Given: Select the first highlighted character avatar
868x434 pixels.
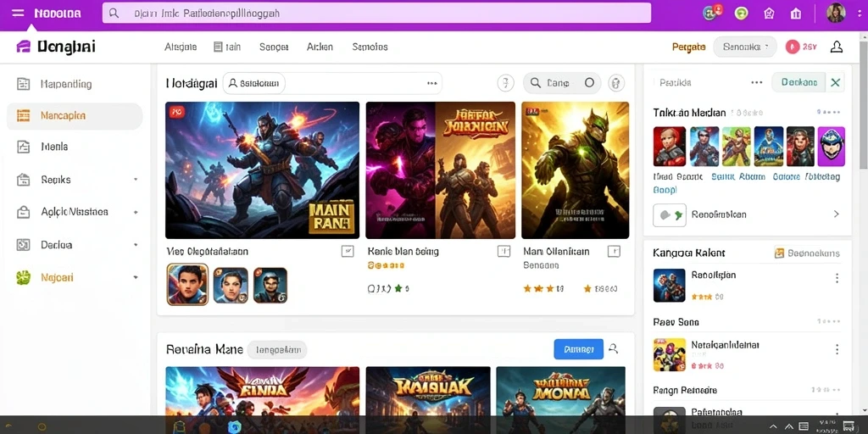Looking at the screenshot, I should coord(187,285).
